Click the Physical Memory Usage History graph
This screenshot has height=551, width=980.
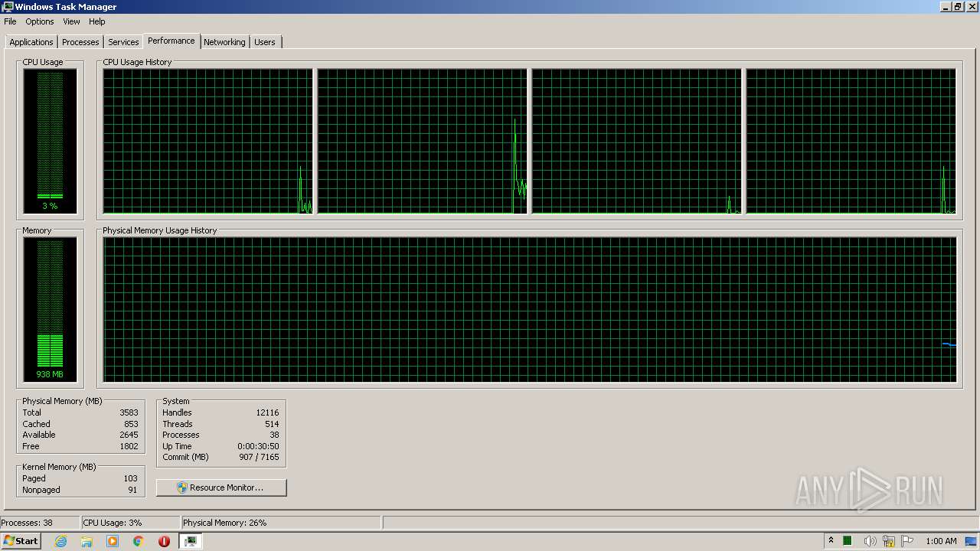[530, 309]
